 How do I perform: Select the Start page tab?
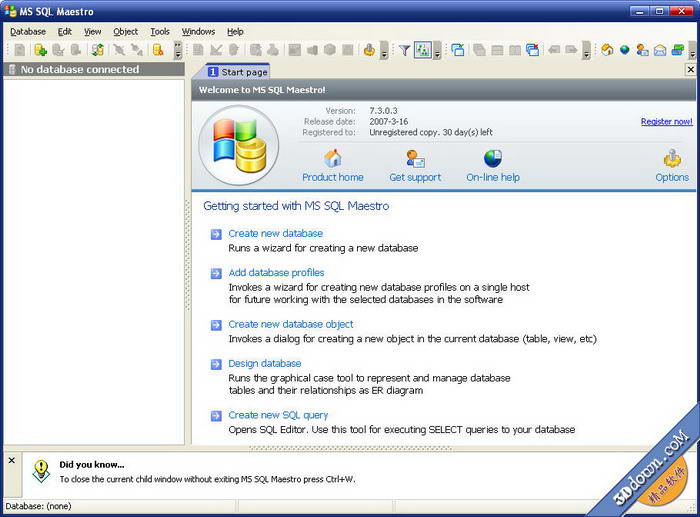(x=238, y=72)
